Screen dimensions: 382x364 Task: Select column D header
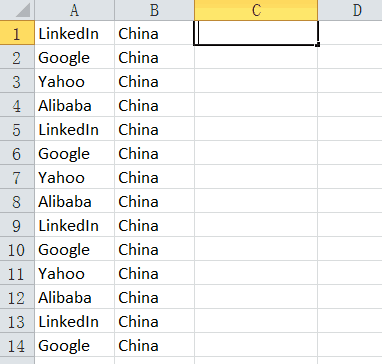point(350,10)
